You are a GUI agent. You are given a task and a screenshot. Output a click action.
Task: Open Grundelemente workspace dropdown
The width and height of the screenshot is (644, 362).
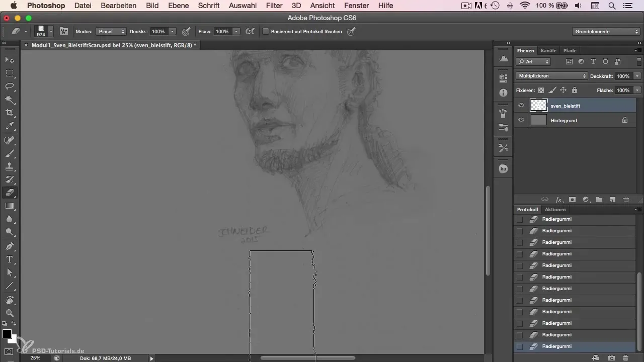pyautogui.click(x=606, y=31)
